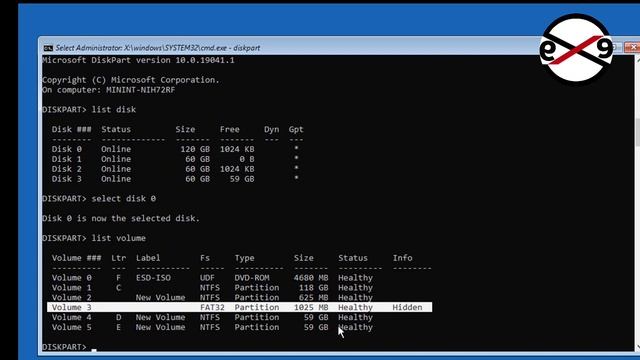Click the '118 GB' size value
The image size is (640, 360).
(x=313, y=288)
